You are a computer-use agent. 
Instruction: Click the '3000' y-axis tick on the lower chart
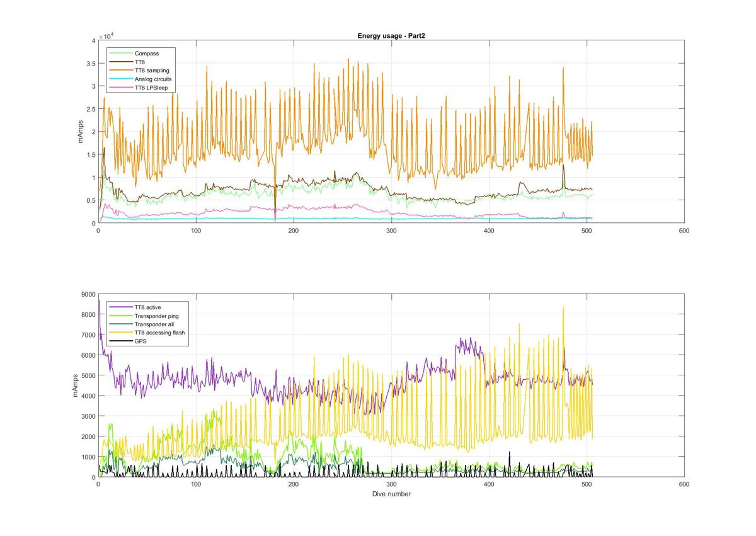[88, 416]
